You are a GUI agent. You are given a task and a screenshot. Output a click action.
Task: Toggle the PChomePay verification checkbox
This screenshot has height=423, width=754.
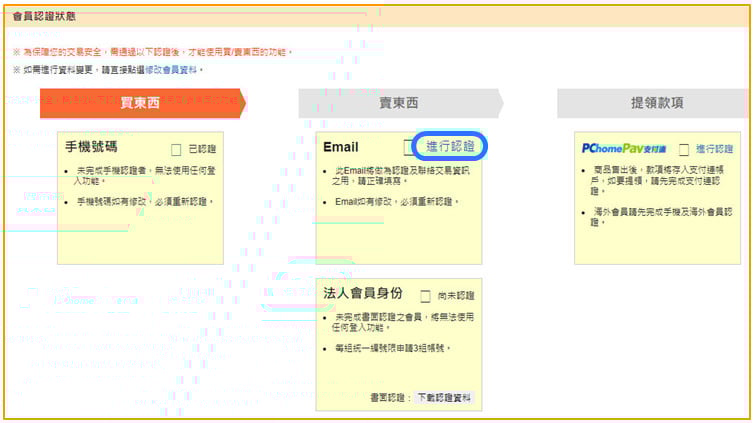tap(684, 149)
